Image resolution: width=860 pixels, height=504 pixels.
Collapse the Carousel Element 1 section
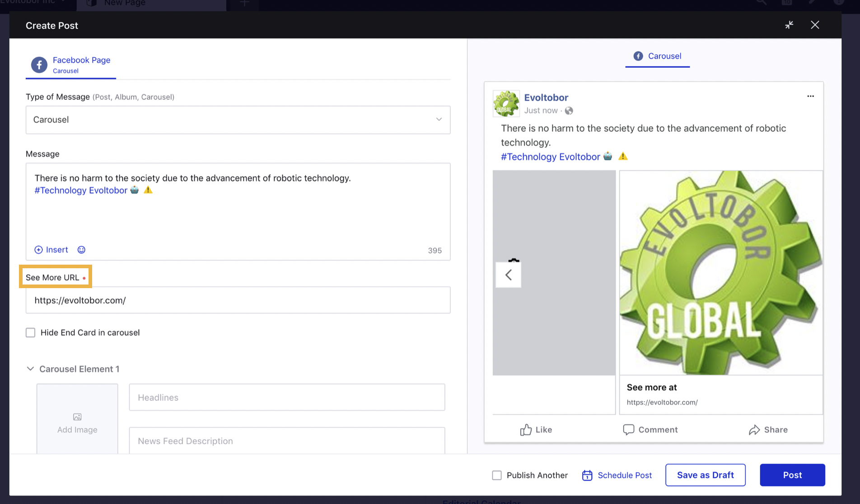point(30,369)
